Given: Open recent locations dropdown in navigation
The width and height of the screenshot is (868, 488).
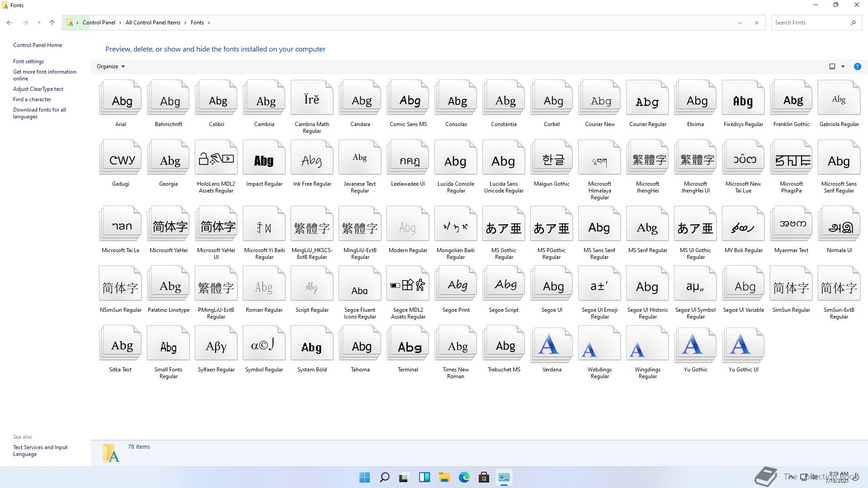Looking at the screenshot, I should [39, 23].
